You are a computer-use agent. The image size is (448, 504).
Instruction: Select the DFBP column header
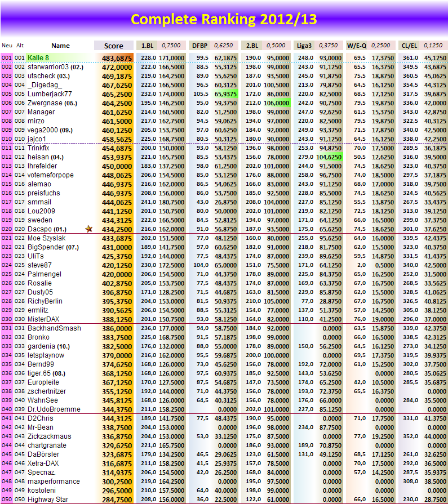click(x=199, y=46)
